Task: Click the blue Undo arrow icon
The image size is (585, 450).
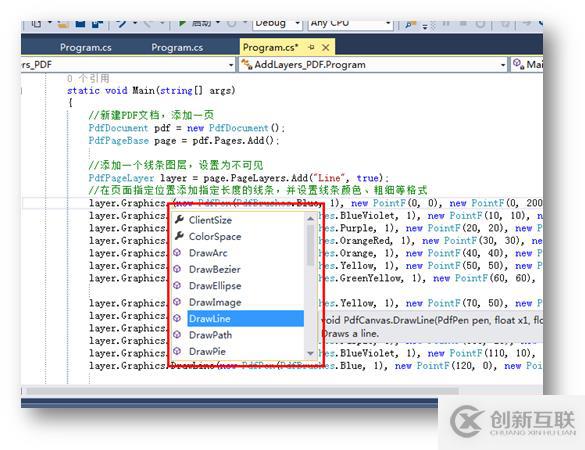Action: click(121, 24)
